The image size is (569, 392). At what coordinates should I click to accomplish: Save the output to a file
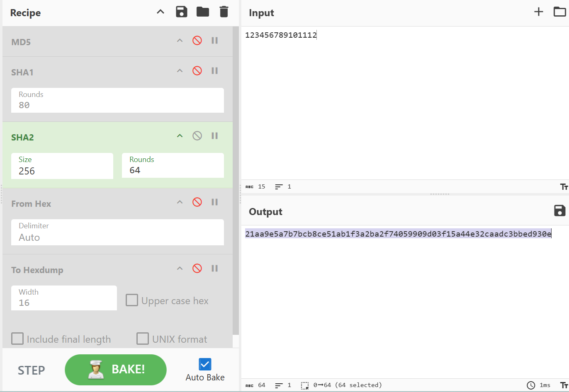click(x=560, y=211)
